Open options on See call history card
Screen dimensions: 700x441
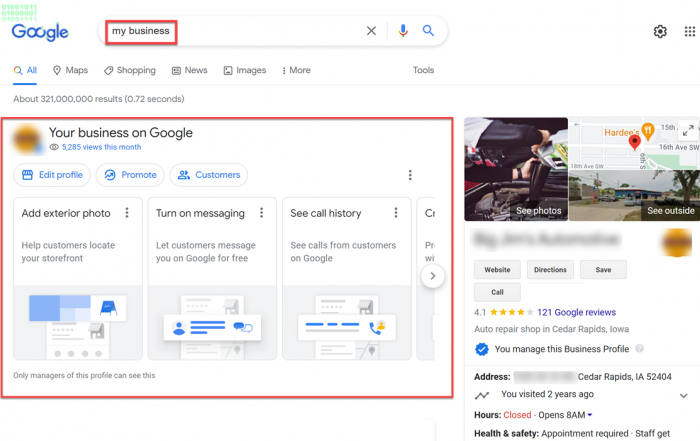coord(396,212)
